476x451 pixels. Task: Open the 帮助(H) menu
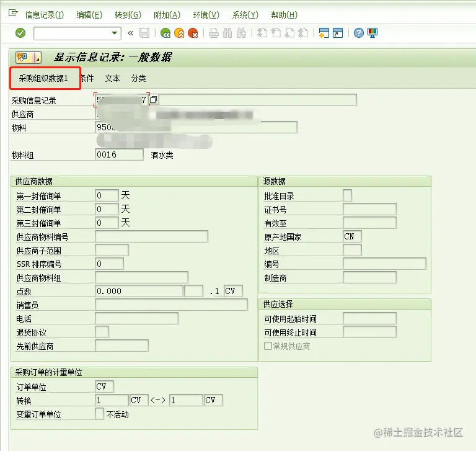point(284,15)
